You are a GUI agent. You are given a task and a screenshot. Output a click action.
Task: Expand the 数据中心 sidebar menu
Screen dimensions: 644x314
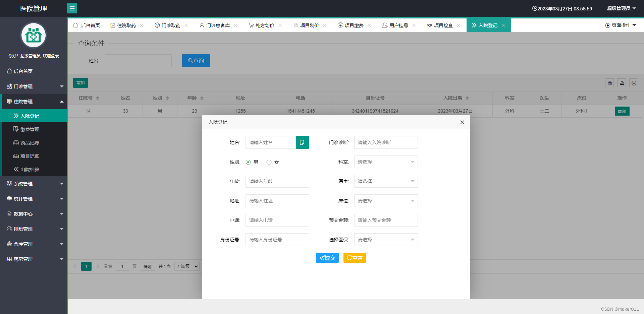click(x=34, y=213)
